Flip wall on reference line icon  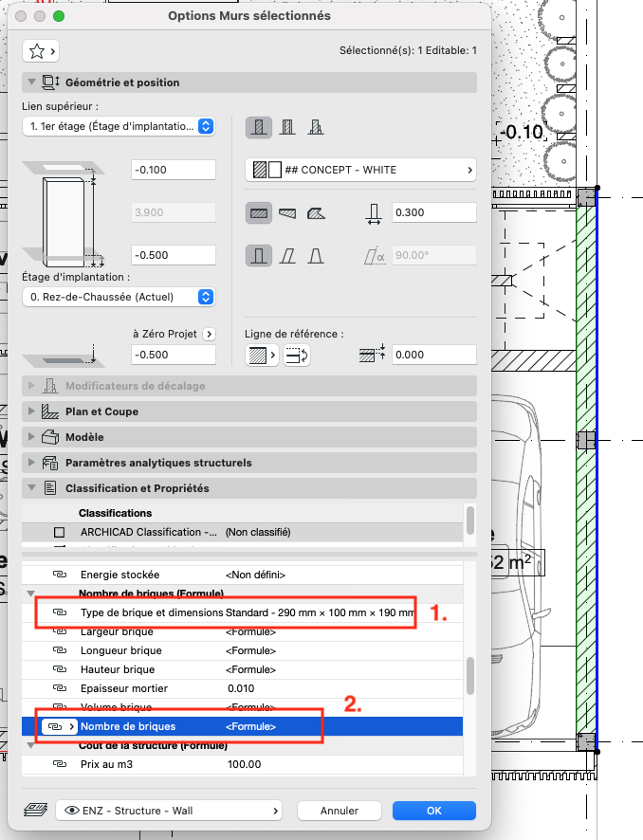(x=297, y=355)
